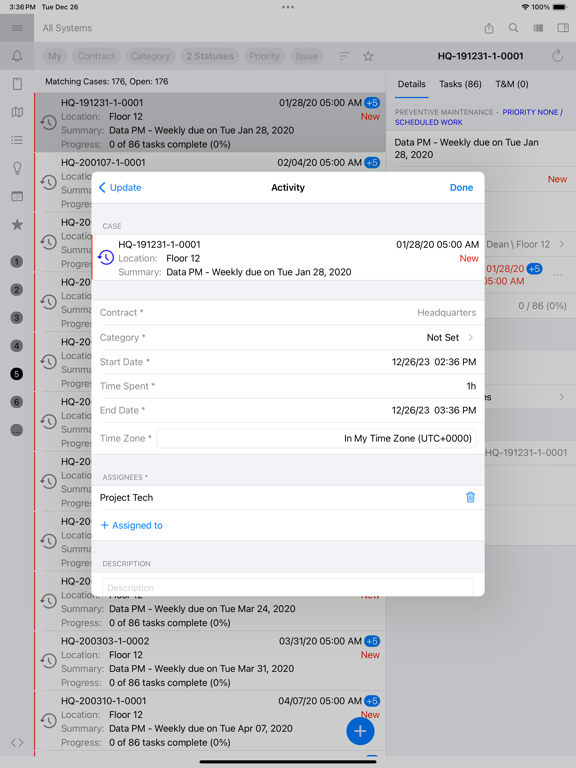The image size is (576, 768).
Task: Go back to Update
Action: (120, 188)
